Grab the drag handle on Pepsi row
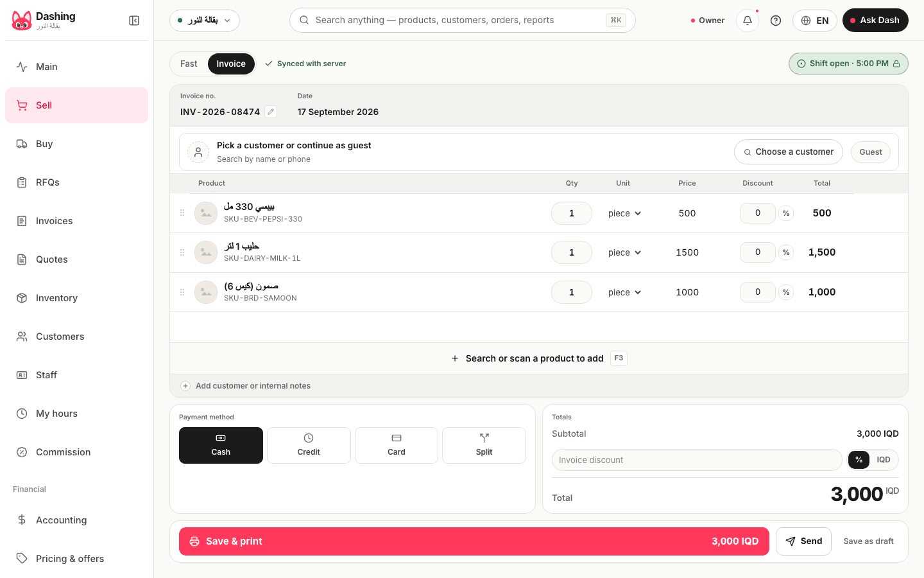 [x=182, y=213]
